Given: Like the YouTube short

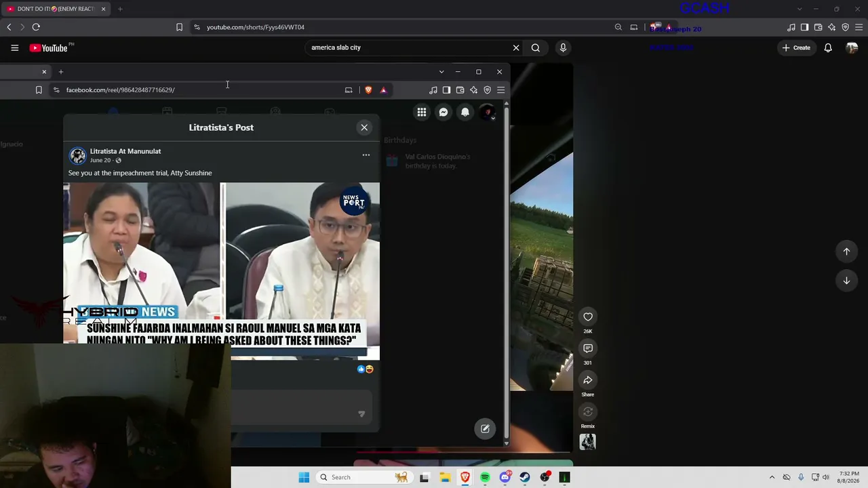Looking at the screenshot, I should click(x=588, y=317).
